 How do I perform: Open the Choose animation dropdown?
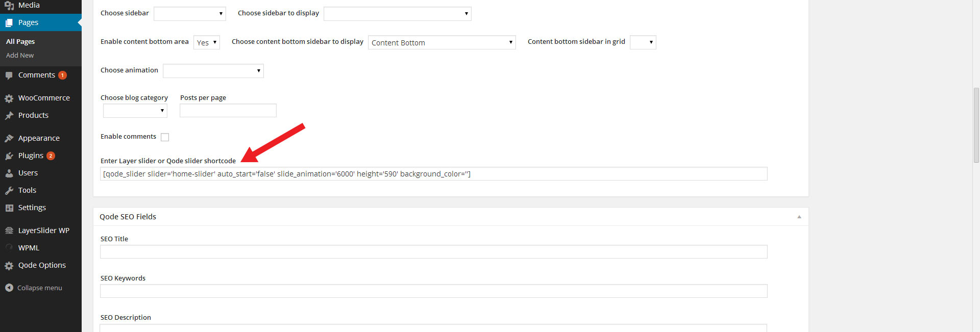pos(213,71)
